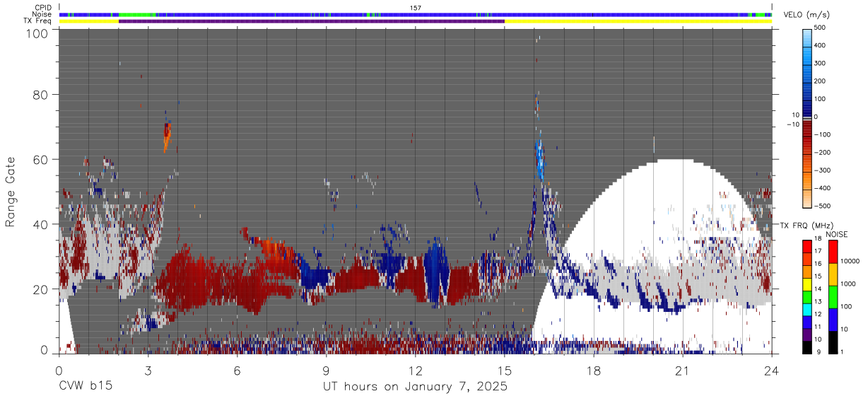Click the noise scale label 10000
This screenshot has width=868, height=401.
tap(850, 262)
